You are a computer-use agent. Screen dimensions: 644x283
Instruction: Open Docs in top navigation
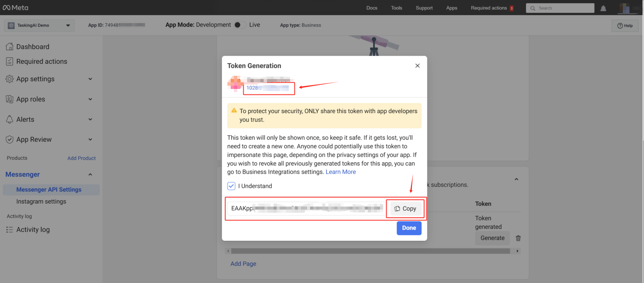[x=372, y=8]
